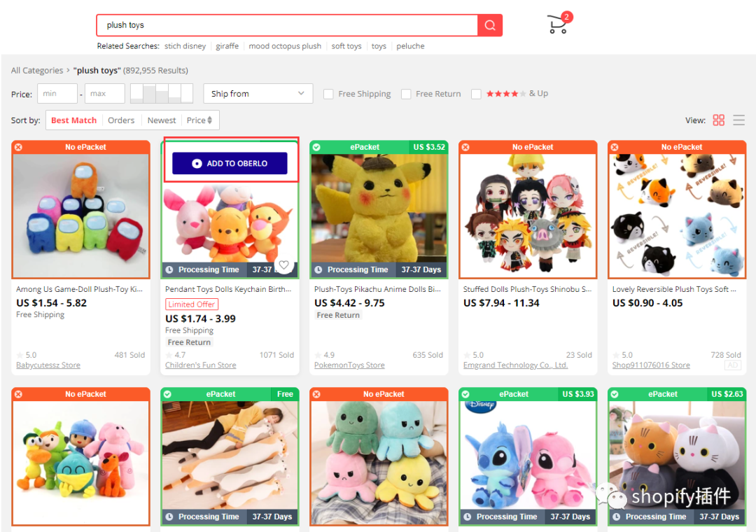The height and width of the screenshot is (532, 756).
Task: Open Pocoyo character plush thumbnail
Action: pyautogui.click(x=81, y=463)
